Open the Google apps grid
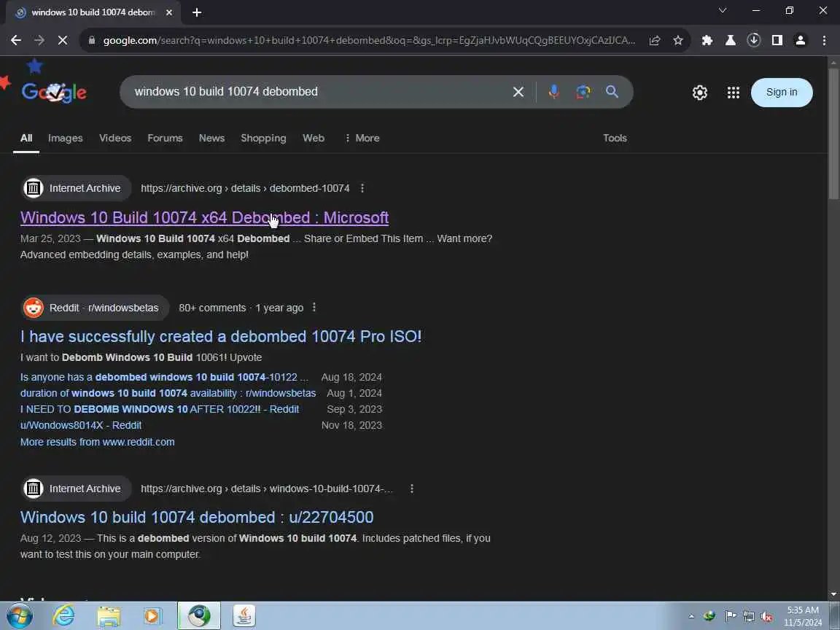This screenshot has width=840, height=630. [x=734, y=93]
